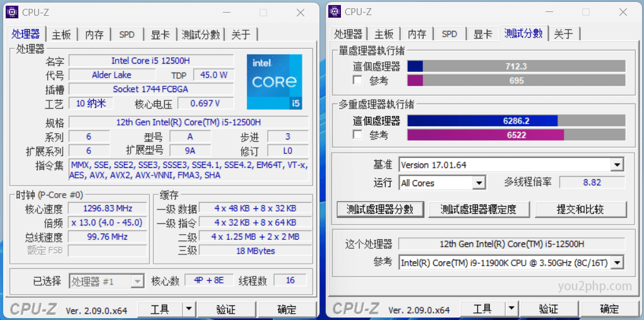Image resolution: width=644 pixels, height=320 pixels.
Task: Click the TDP 45.0 W field
Action: pos(213,75)
